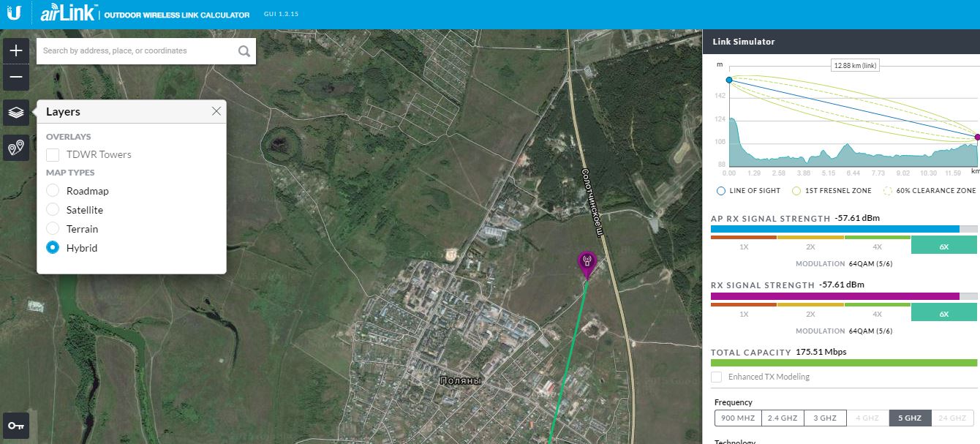Zoom in the map with plus button
Screen dimensions: 980x444
tap(16, 51)
